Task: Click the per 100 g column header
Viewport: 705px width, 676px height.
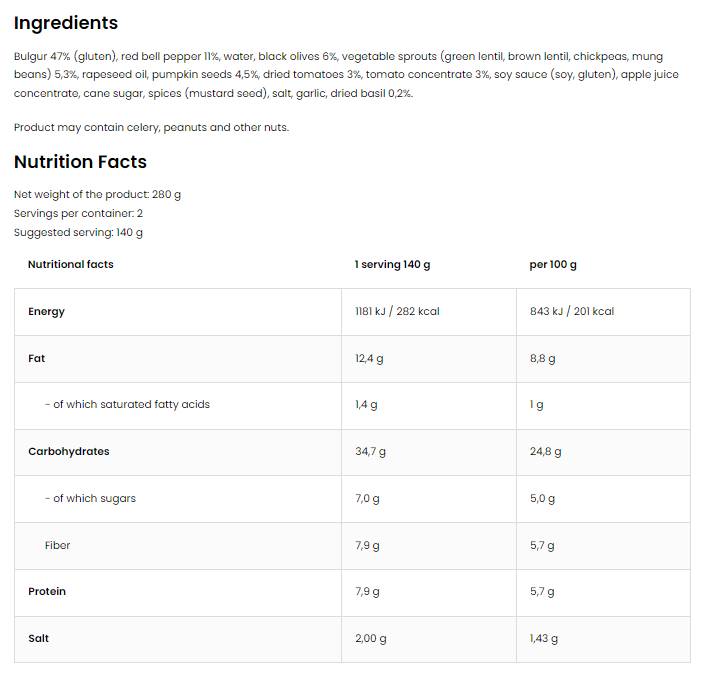Action: click(x=553, y=265)
